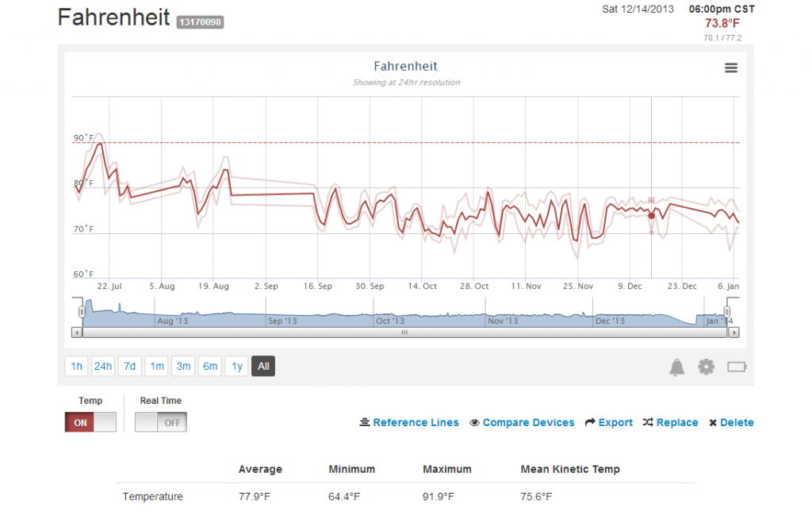Click the highlighted data point on the temperature line
The width and height of the screenshot is (812, 515).
[x=652, y=216]
